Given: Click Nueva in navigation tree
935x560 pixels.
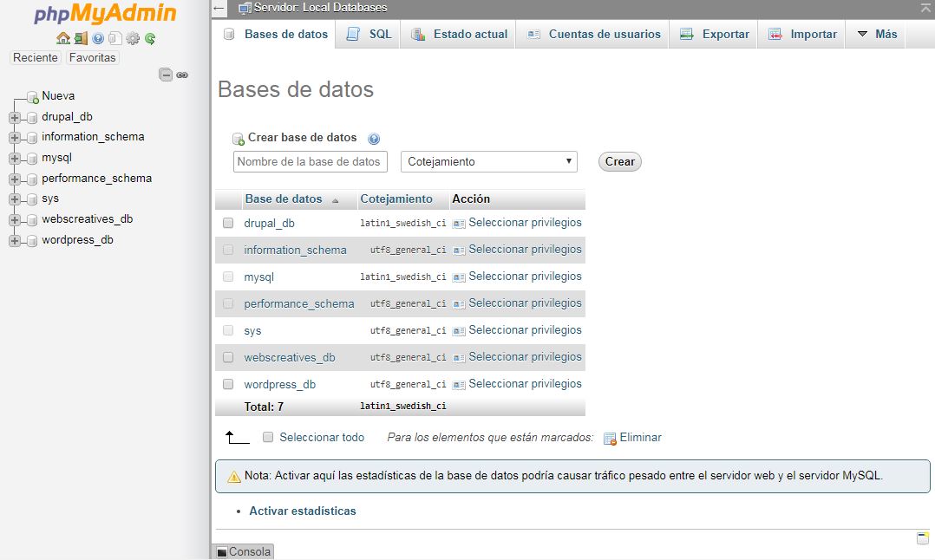Looking at the screenshot, I should [58, 96].
